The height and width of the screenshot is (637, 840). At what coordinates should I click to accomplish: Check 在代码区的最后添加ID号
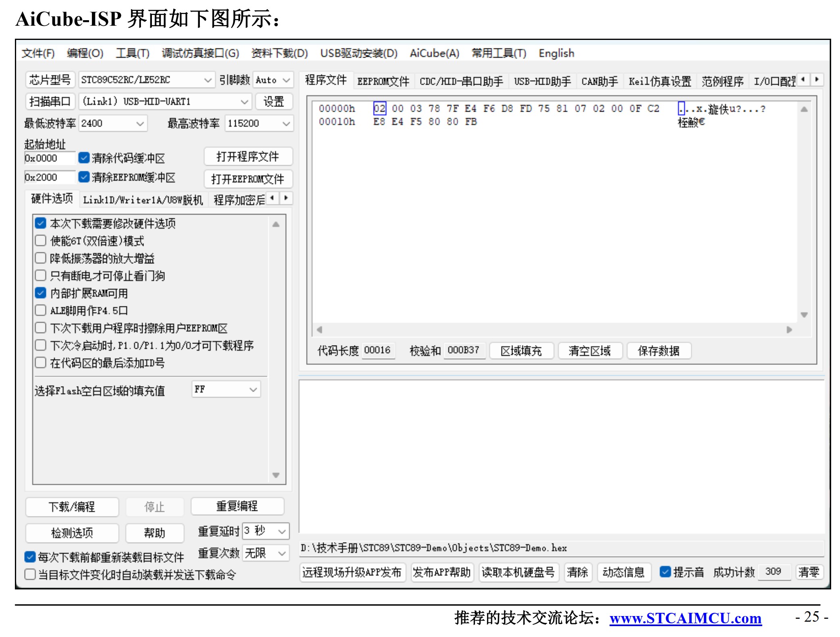click(40, 363)
